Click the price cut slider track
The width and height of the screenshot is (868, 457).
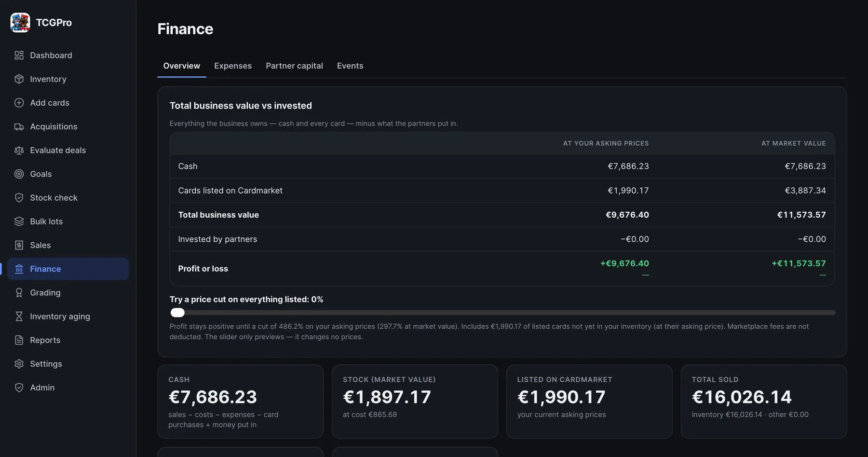click(502, 313)
